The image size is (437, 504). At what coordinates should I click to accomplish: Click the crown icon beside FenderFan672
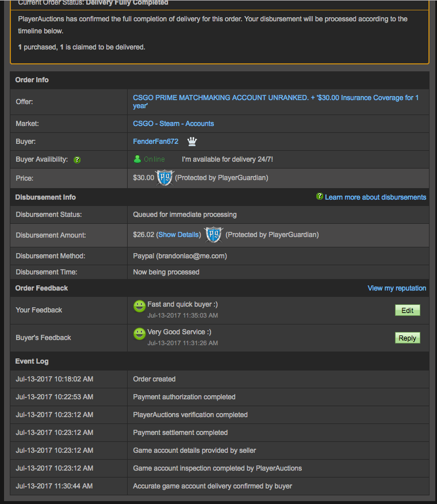(192, 142)
